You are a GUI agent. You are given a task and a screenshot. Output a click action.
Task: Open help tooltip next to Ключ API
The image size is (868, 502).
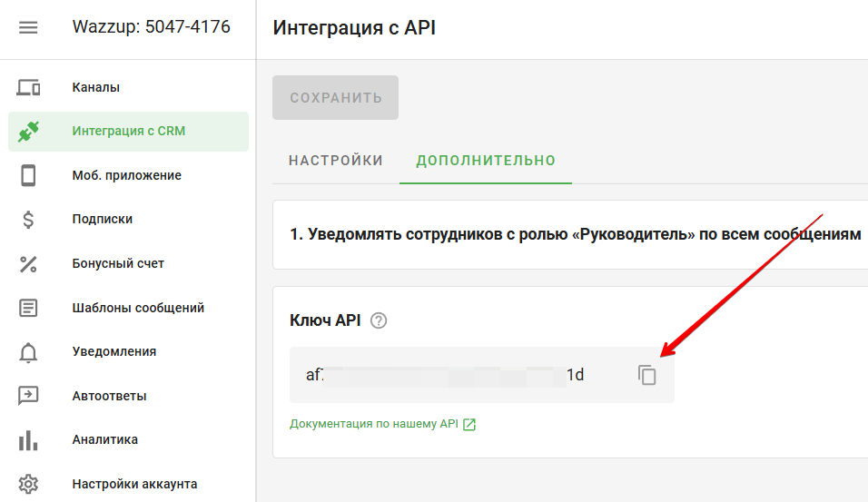(x=379, y=320)
